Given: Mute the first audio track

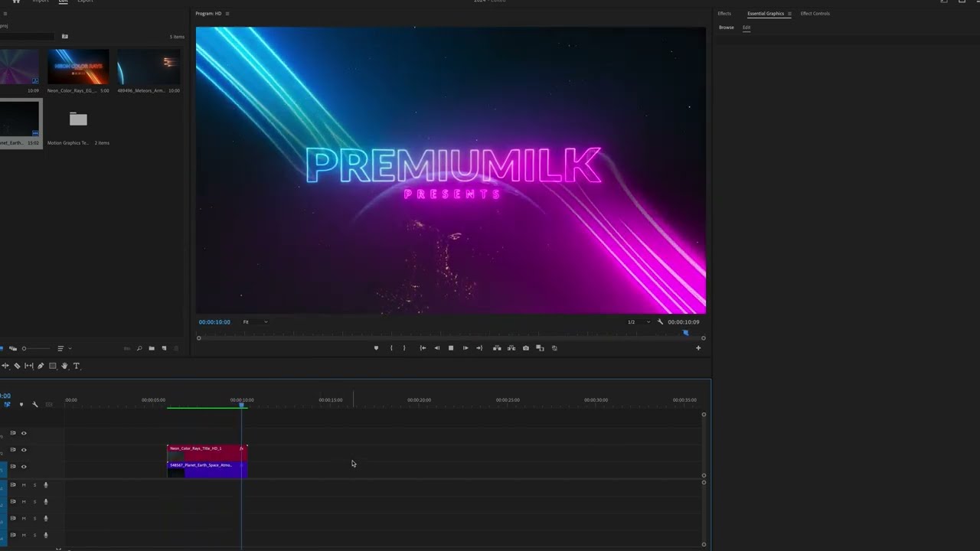Looking at the screenshot, I should (24, 485).
